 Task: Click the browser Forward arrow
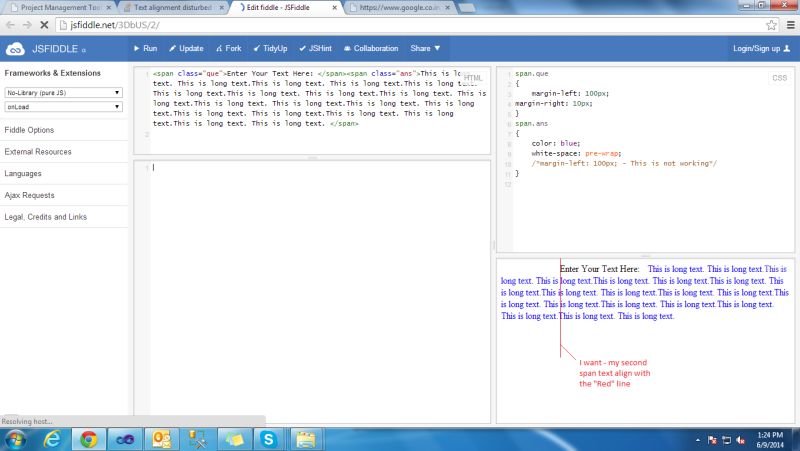tap(27, 24)
